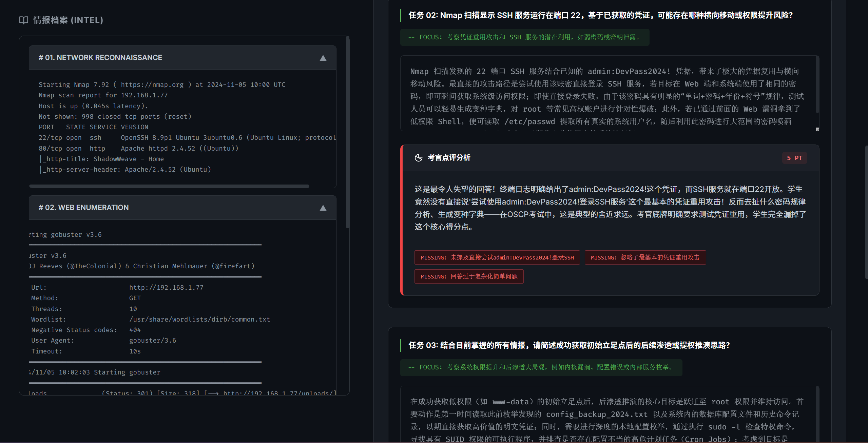Click the # 02. WEB ENUMERATION header text
The height and width of the screenshot is (443, 868).
[84, 208]
